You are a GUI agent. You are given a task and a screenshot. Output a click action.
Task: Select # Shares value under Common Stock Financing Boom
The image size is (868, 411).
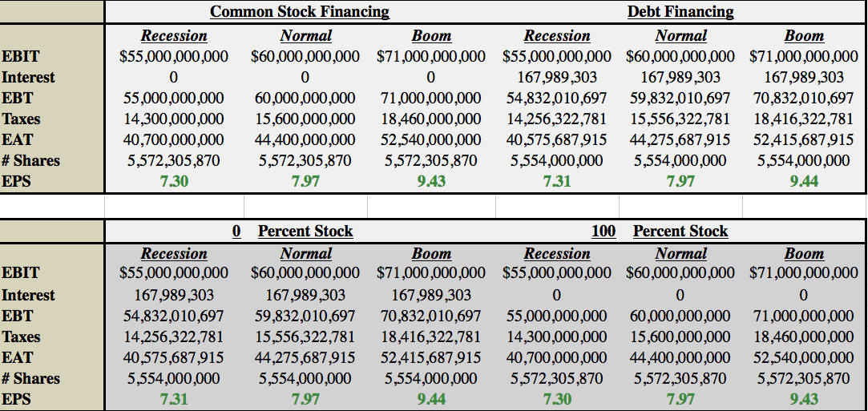point(431,160)
